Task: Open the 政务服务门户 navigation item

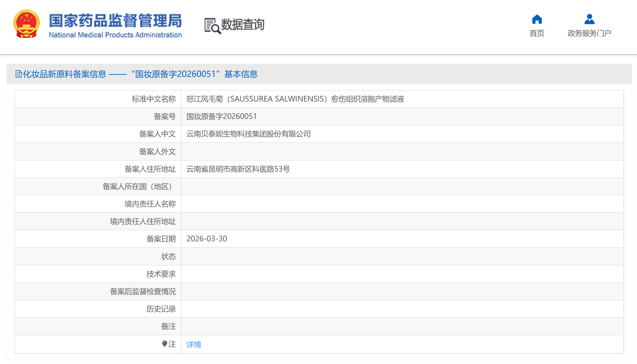Action: 589,33
